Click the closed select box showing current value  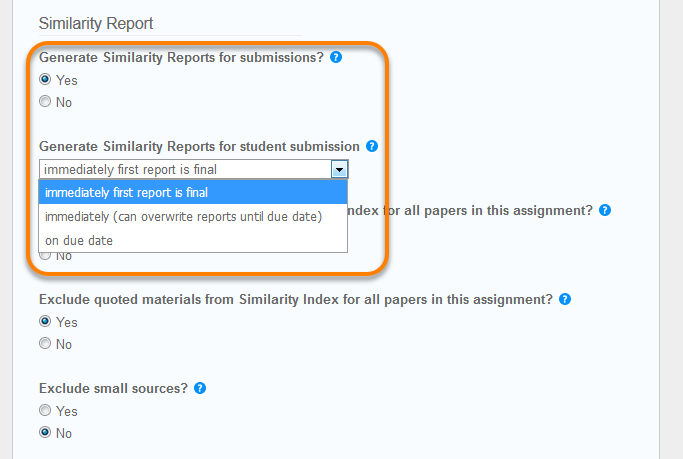(x=185, y=170)
